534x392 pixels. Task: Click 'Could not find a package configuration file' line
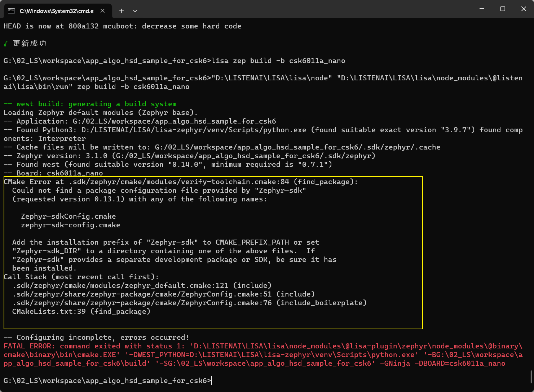click(159, 190)
